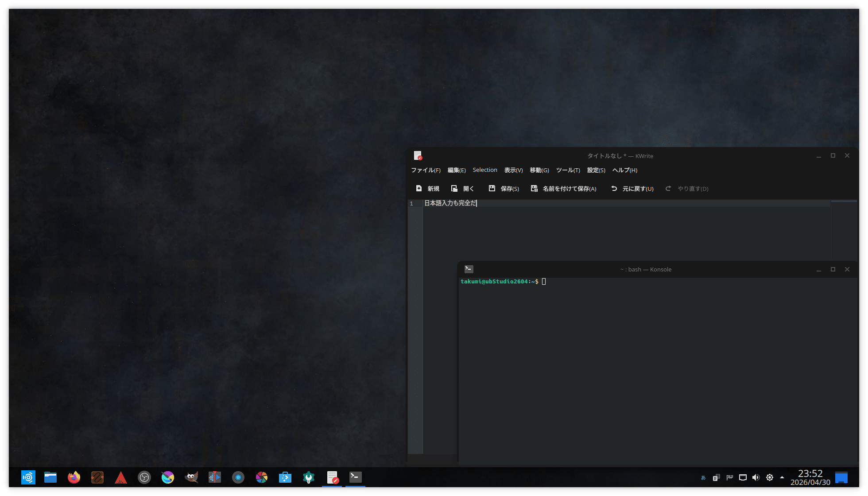Screen dimensions: 868x496
Task: Open the 設定(S) menu
Action: (x=596, y=170)
